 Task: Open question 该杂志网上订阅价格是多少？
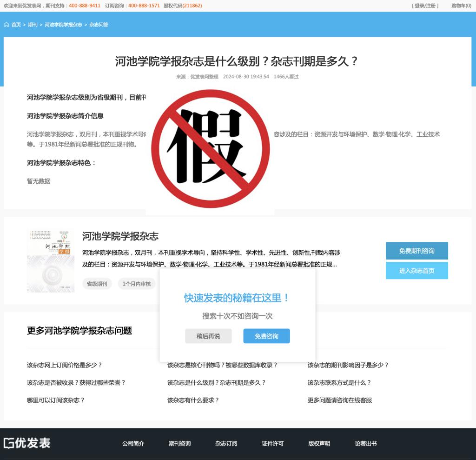64,365
